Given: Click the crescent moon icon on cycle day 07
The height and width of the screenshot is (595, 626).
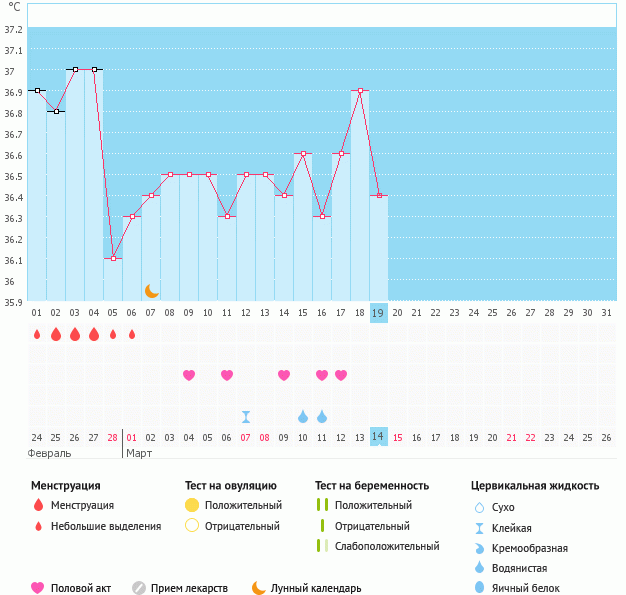Looking at the screenshot, I should (x=151, y=291).
